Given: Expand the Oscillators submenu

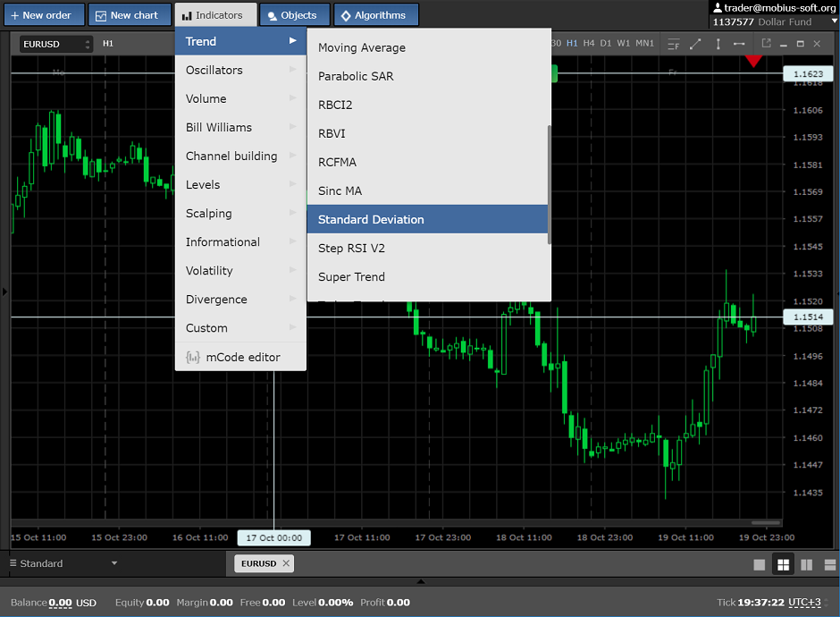Looking at the screenshot, I should click(x=240, y=71).
